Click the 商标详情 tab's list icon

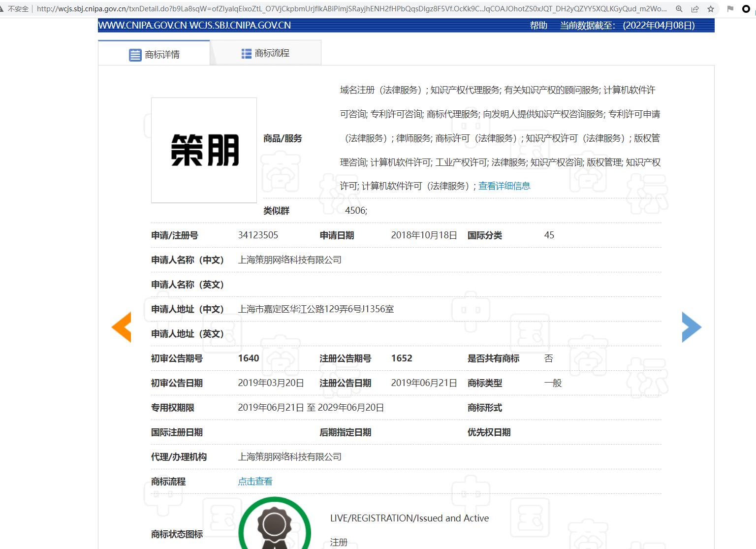(x=135, y=54)
